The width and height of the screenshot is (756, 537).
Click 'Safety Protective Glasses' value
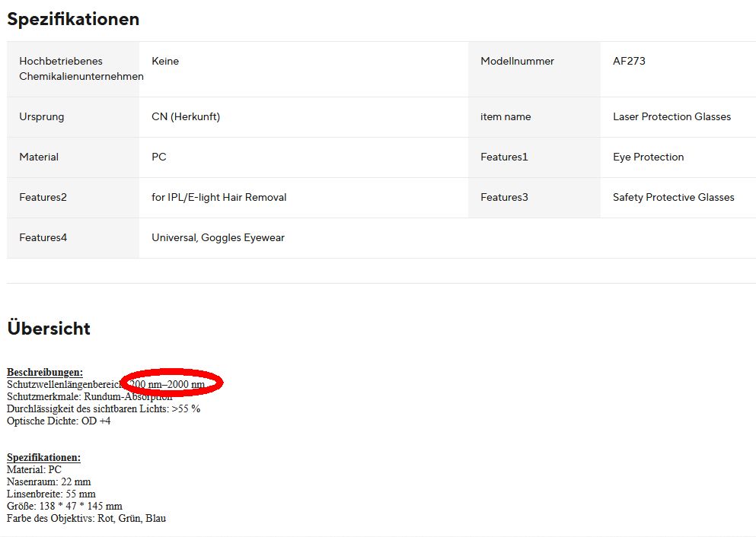click(x=673, y=197)
